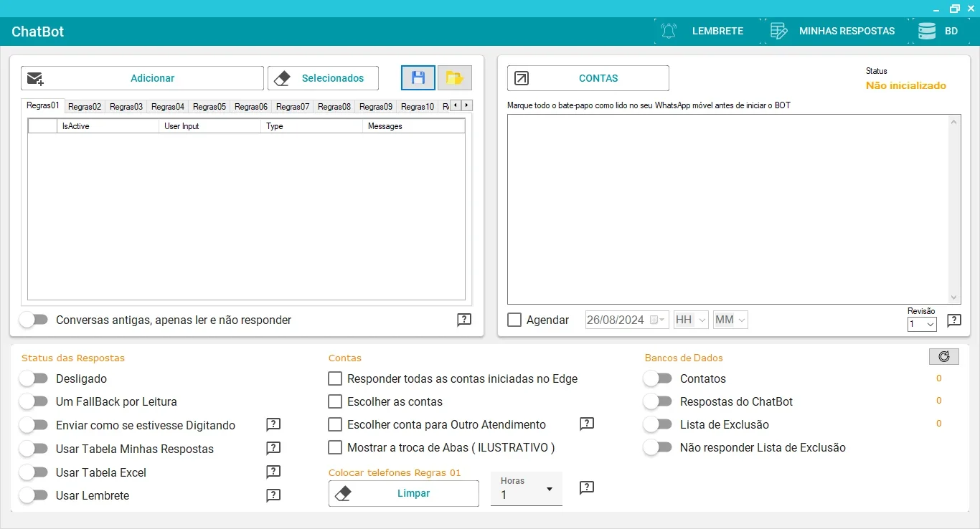Viewport: 980px width, 529px height.
Task: Click the CONTAS button
Action: tap(588, 78)
